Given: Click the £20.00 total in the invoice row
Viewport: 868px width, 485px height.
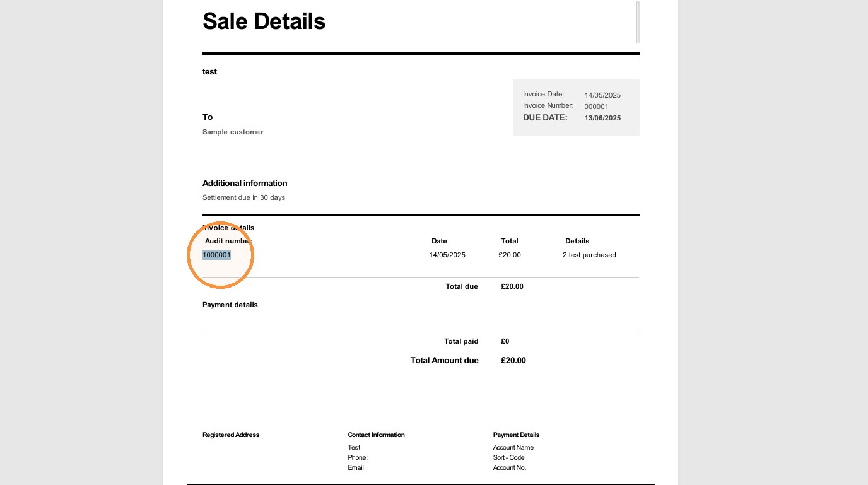Looking at the screenshot, I should tap(510, 255).
